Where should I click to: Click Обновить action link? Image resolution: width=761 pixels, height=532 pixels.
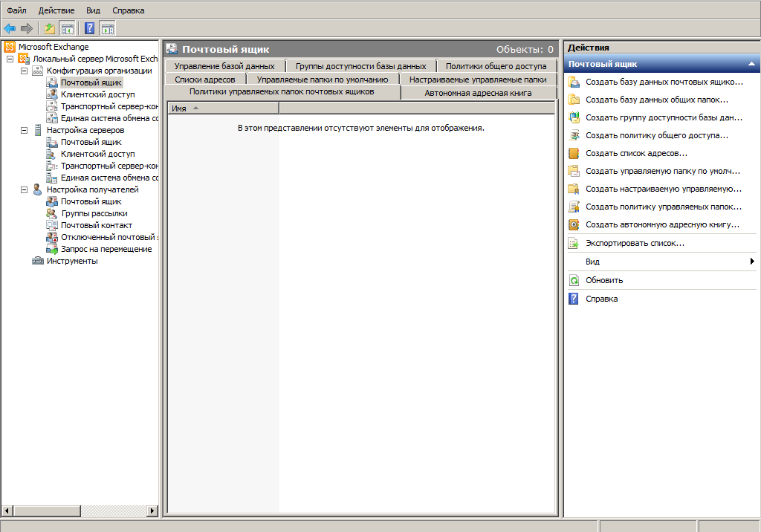coord(604,280)
